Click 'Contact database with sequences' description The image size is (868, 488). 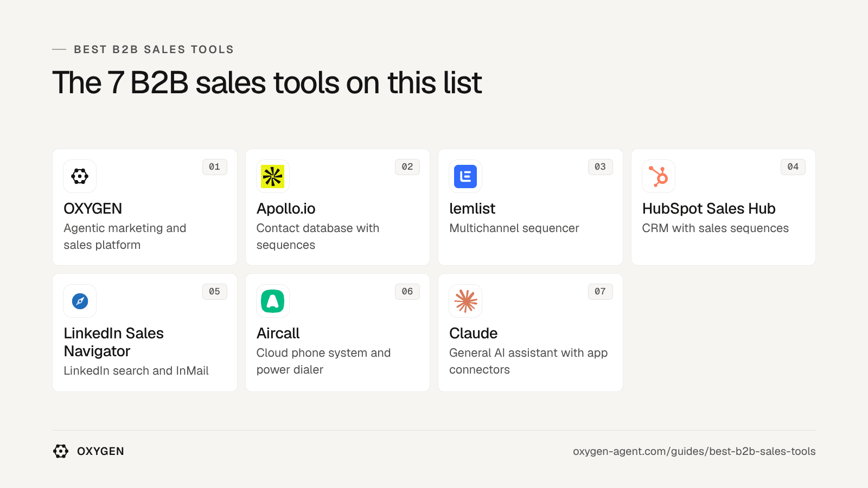(318, 236)
